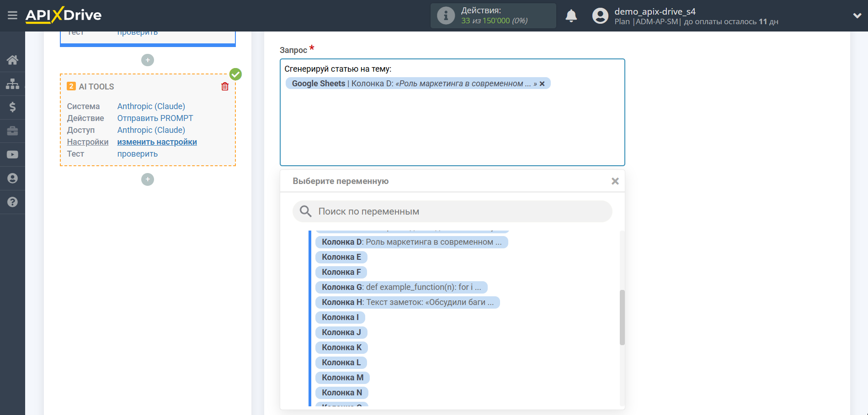Click the help question mark icon
Screen dimensions: 868x415
coord(12,202)
